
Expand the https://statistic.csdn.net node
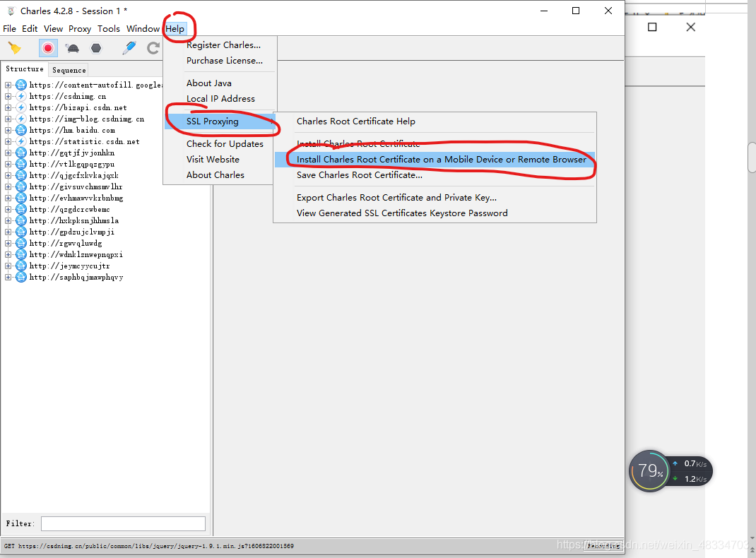pos(8,141)
